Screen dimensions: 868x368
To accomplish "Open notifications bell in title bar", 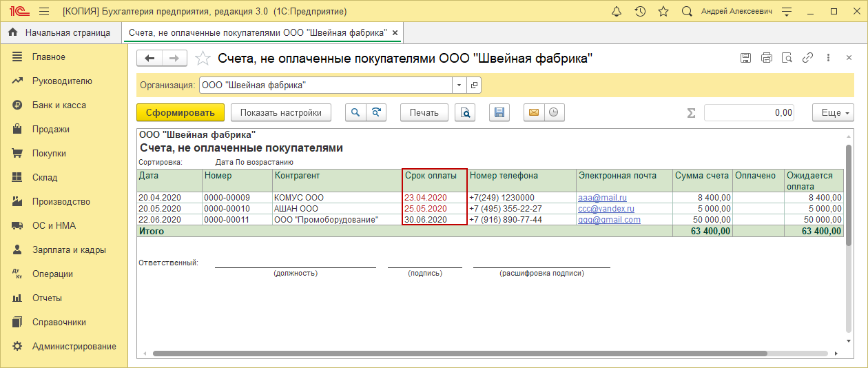I will (x=617, y=12).
